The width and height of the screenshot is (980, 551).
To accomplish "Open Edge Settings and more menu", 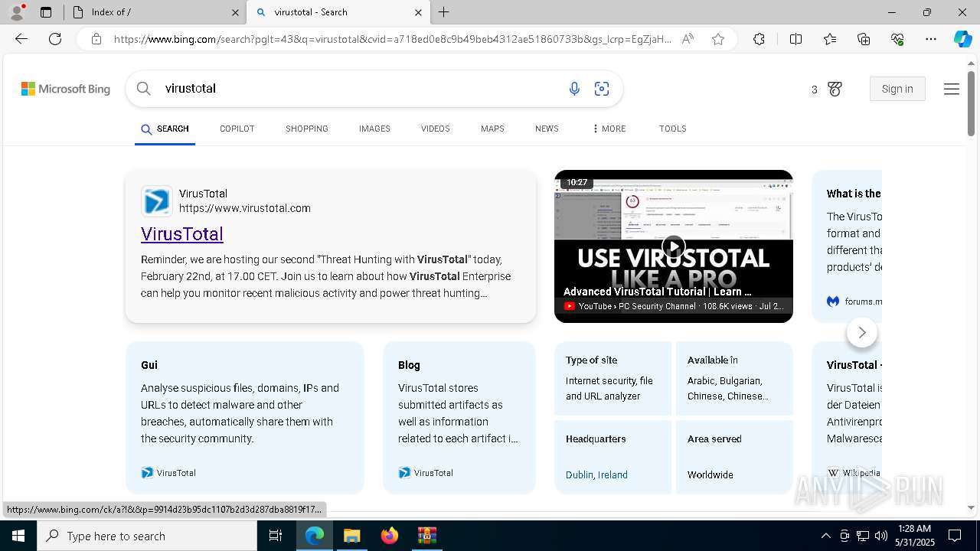I will tap(931, 39).
